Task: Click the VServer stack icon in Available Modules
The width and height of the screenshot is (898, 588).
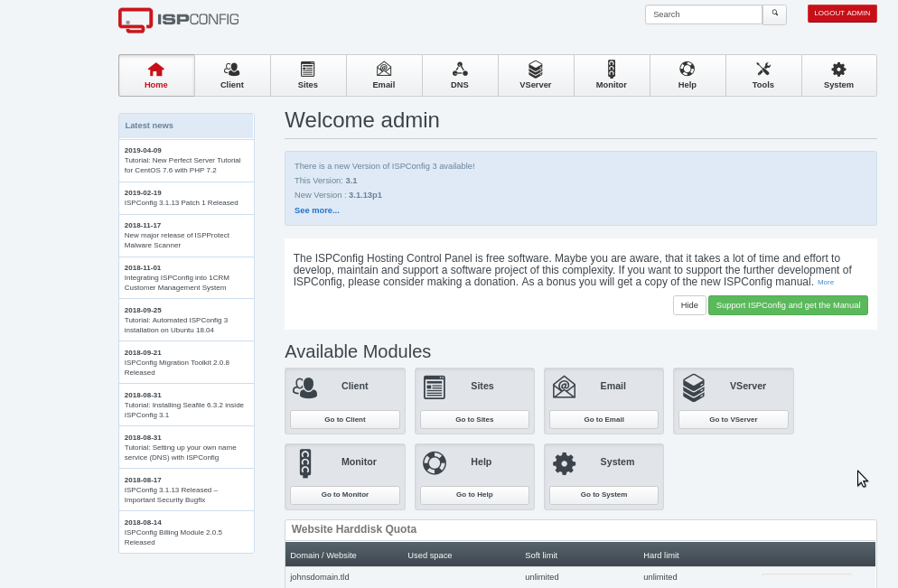Action: pyautogui.click(x=694, y=387)
